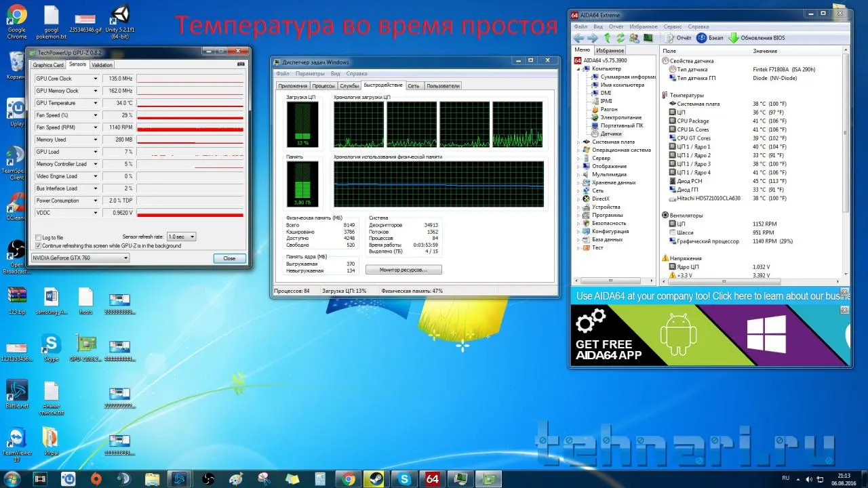Expand the Хранение данных tree node
This screenshot has width=868, height=488.
578,182
